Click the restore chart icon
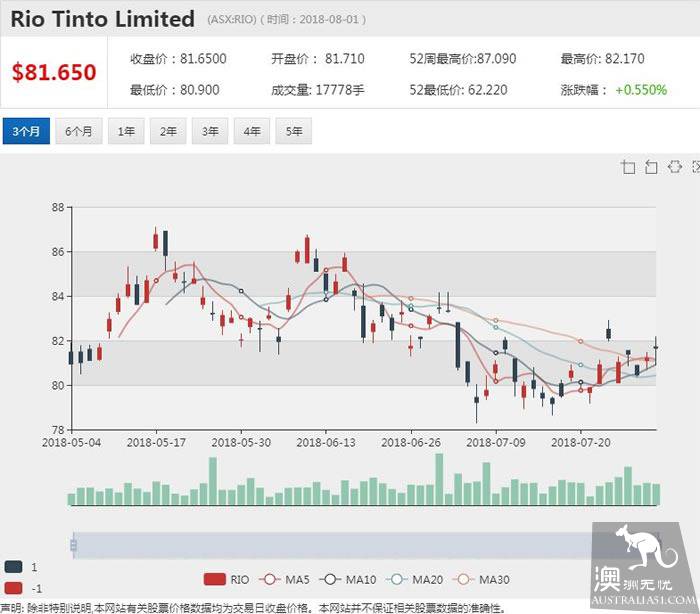Image resolution: width=700 pixels, height=614 pixels. [674, 167]
